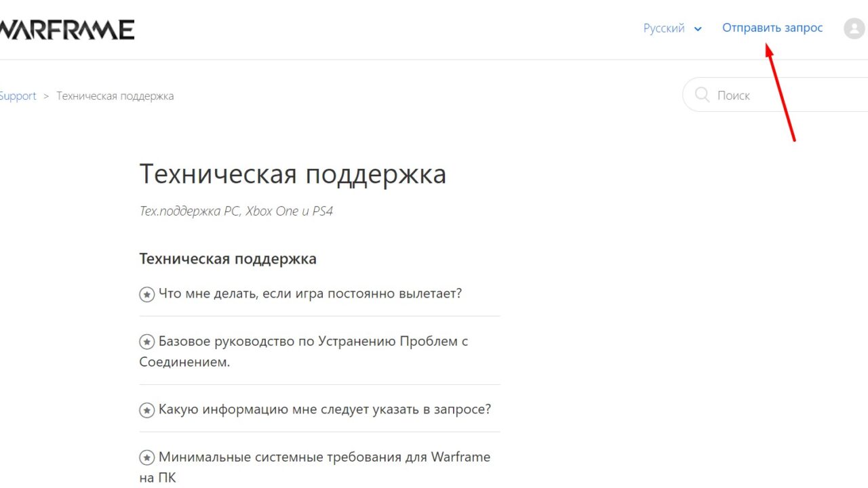The height and width of the screenshot is (488, 868).
Task: Focus the Поиск search field
Action: pos(787,96)
